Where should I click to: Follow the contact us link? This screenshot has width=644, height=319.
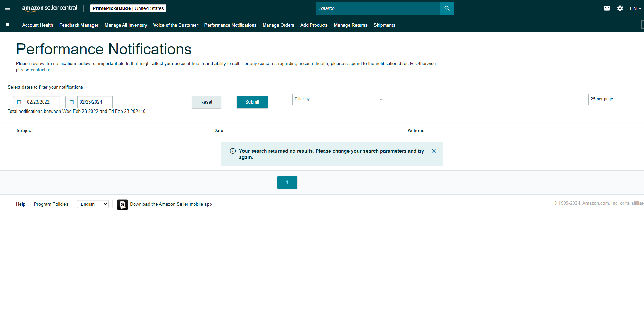point(41,70)
